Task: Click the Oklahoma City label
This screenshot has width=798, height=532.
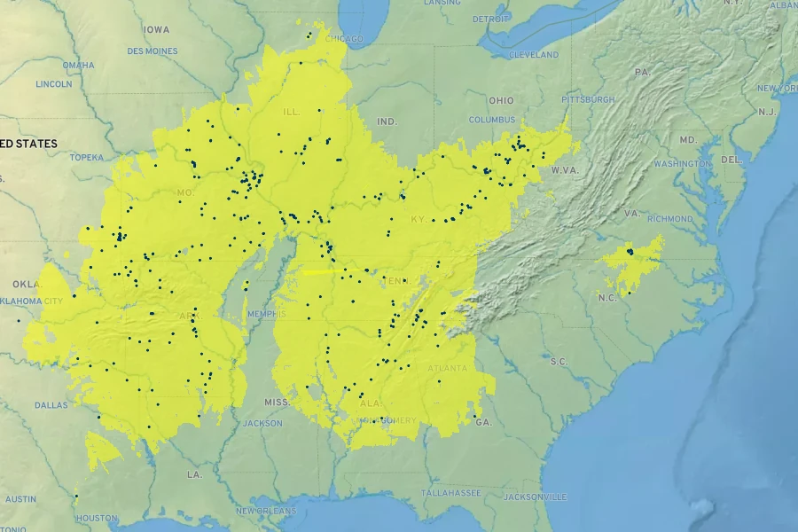Action: click(34, 301)
